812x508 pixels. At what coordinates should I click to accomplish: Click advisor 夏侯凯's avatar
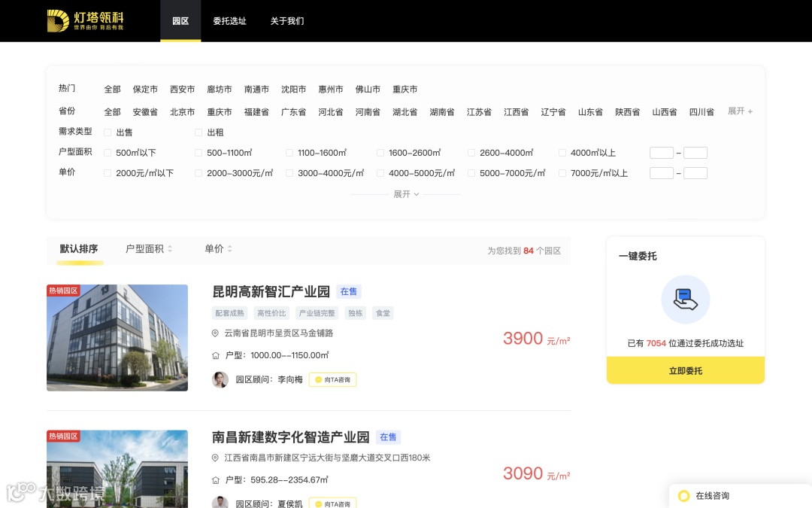tap(220, 502)
